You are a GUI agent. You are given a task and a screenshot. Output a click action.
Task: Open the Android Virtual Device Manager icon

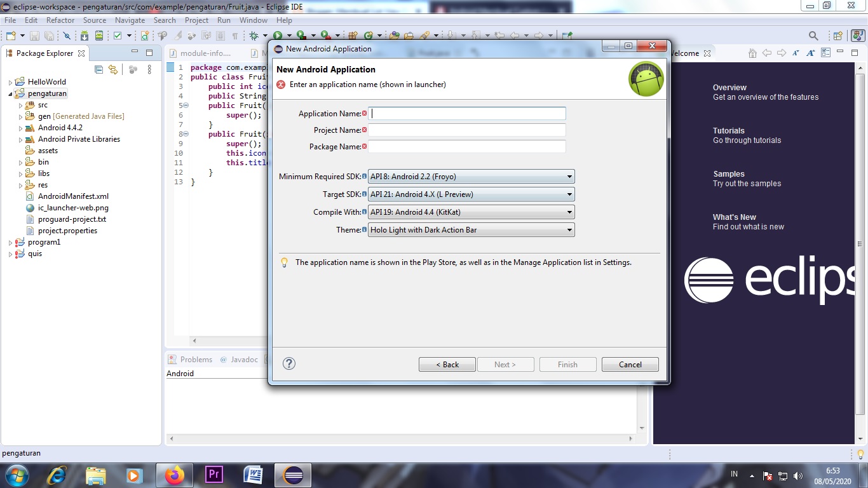(x=99, y=36)
